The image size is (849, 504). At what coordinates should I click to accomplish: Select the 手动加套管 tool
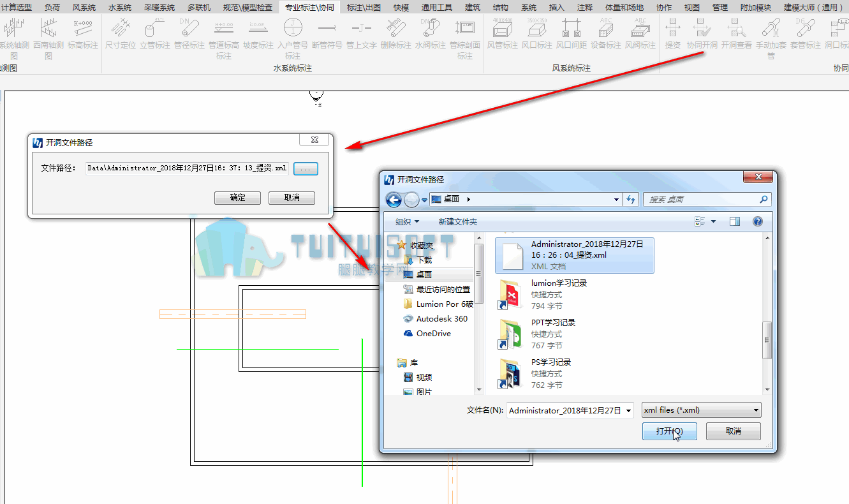(x=771, y=37)
